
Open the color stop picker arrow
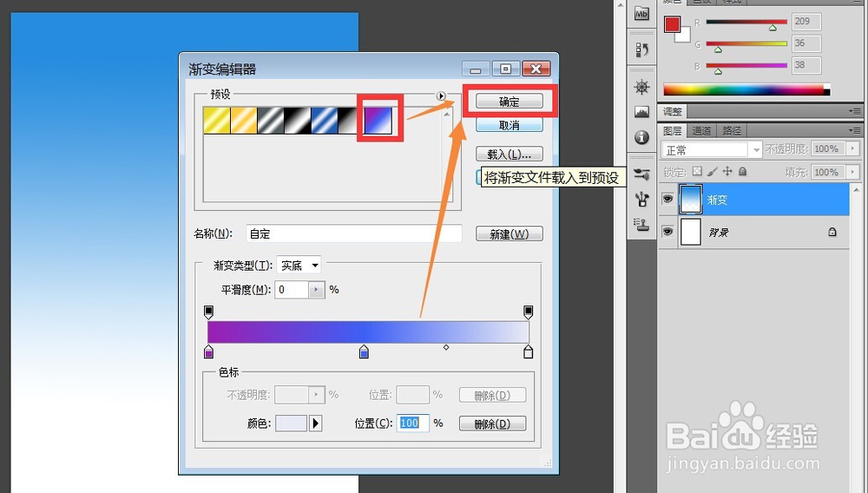[316, 424]
